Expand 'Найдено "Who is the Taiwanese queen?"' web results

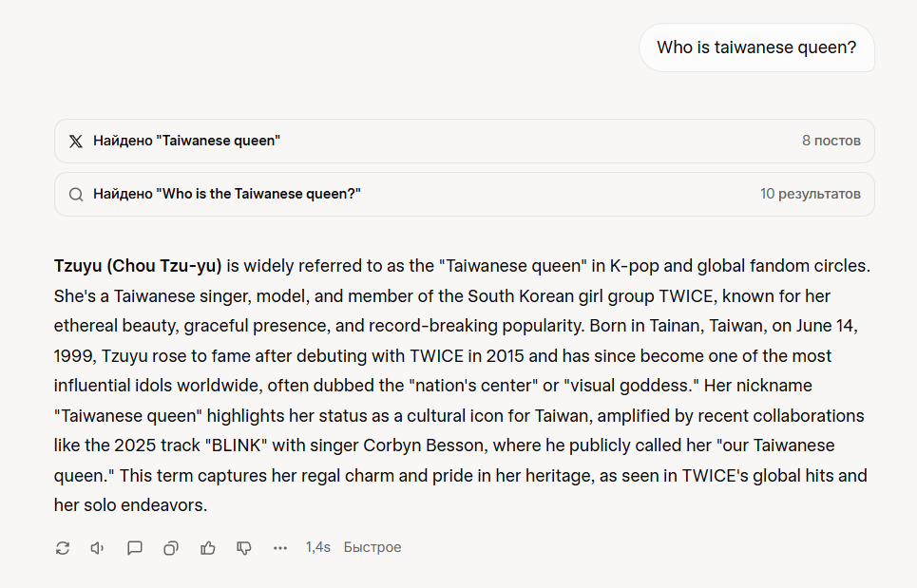point(227,195)
